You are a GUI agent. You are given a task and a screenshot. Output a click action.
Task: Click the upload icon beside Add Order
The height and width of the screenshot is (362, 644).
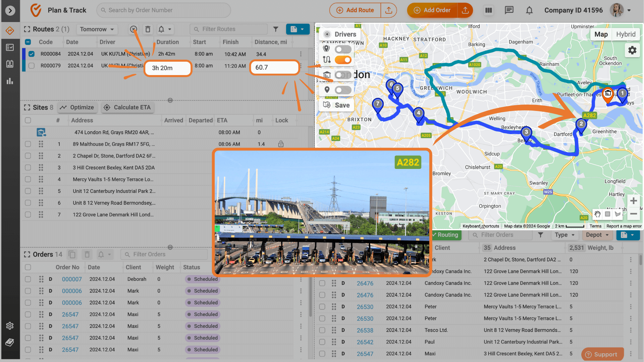(x=465, y=10)
